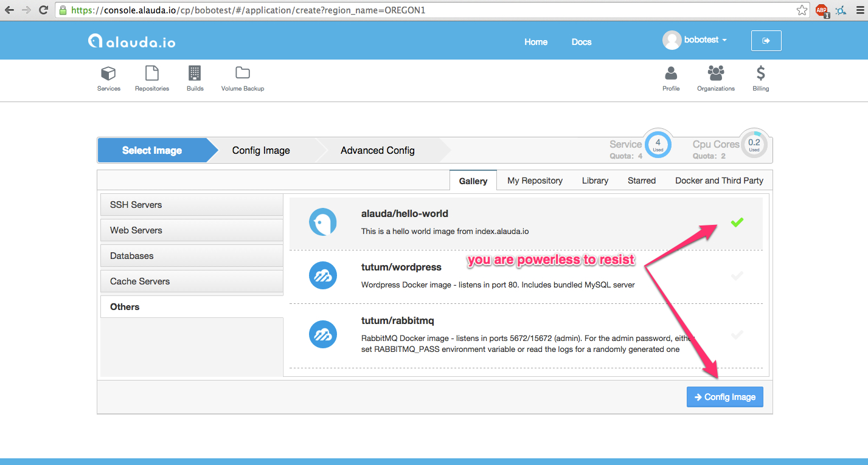
Task: Select the Others category
Action: point(192,307)
